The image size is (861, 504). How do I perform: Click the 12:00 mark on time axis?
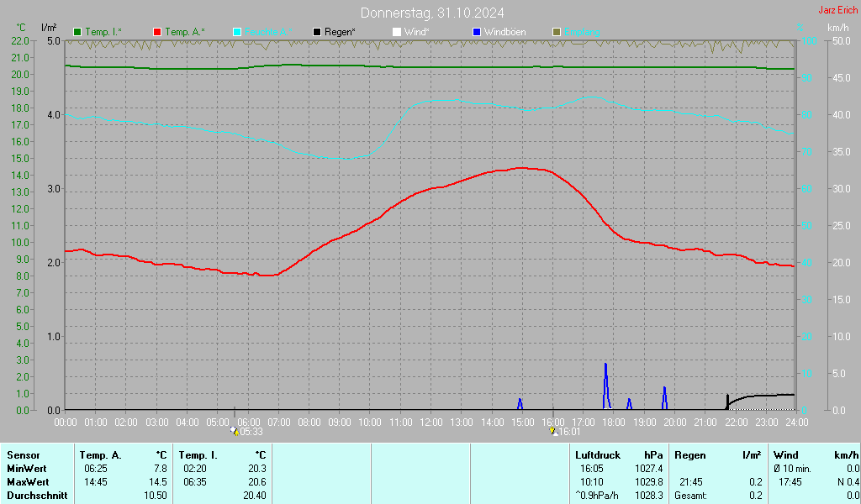[431, 423]
